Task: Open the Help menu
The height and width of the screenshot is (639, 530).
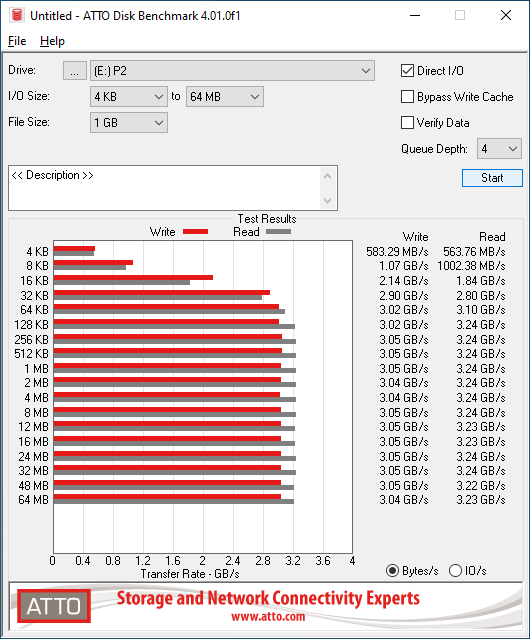Action: coord(52,41)
